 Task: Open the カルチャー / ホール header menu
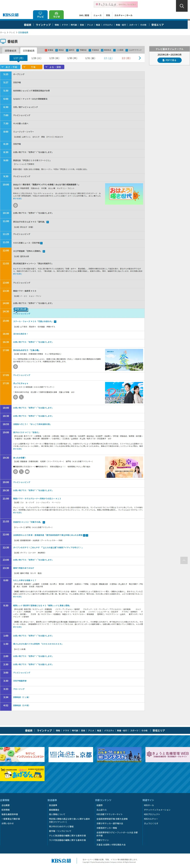tap(123, 15)
